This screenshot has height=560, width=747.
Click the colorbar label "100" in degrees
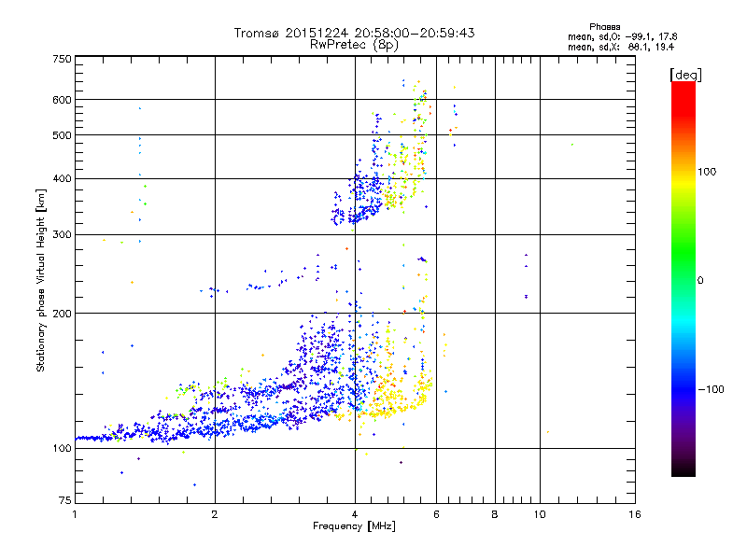pos(707,172)
